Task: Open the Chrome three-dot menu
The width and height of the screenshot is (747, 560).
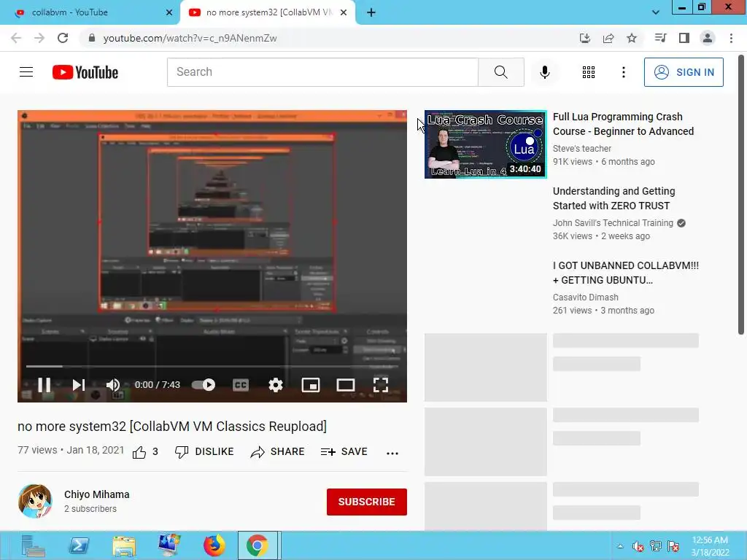Action: [x=731, y=38]
